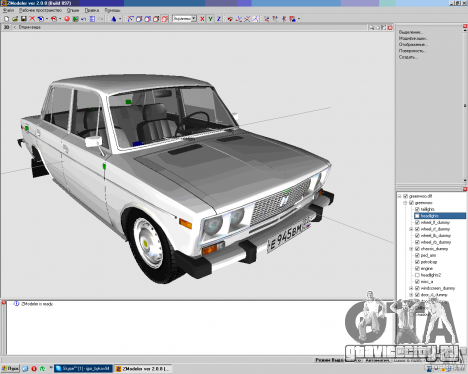Open the axis mode combo box
Screen dimensions: 468x374
tap(184, 19)
